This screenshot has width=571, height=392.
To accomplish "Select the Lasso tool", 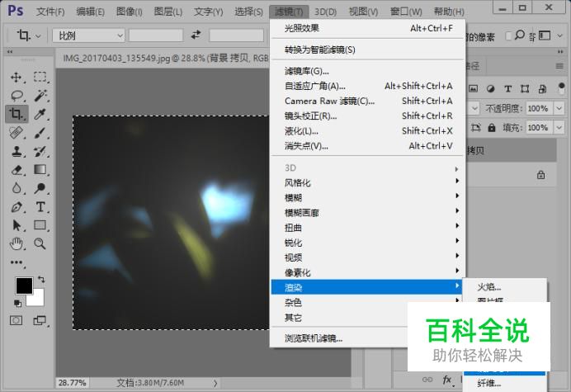I will 17,96.
